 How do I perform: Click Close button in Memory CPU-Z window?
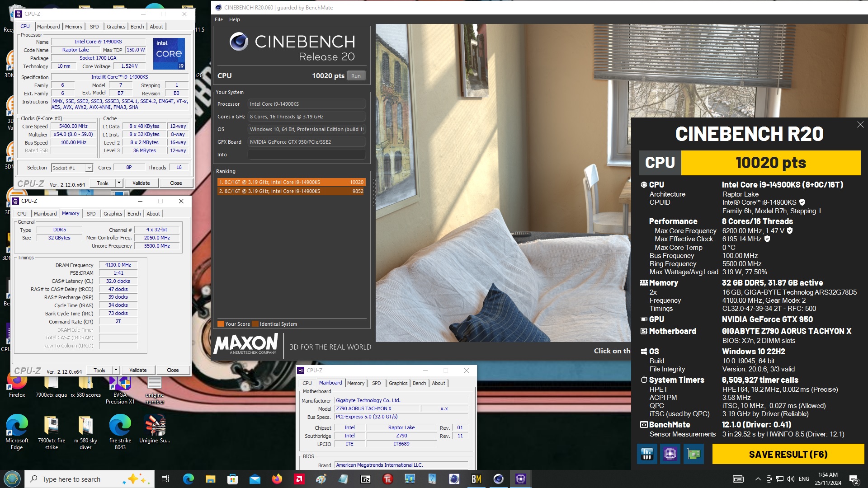pos(173,370)
